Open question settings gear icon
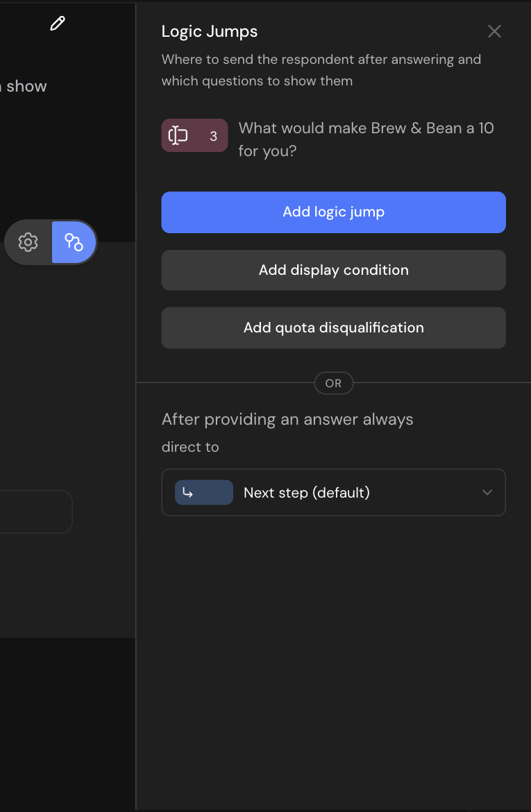 [x=28, y=242]
